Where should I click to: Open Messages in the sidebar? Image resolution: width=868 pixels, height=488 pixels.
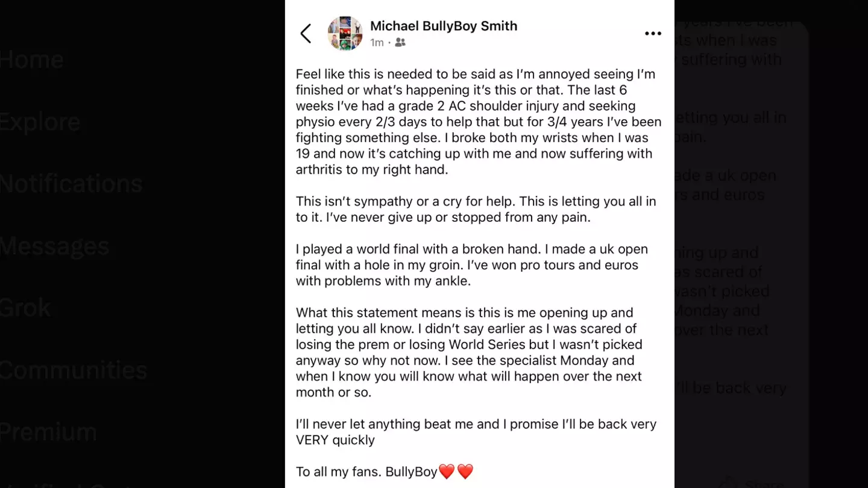tap(54, 246)
